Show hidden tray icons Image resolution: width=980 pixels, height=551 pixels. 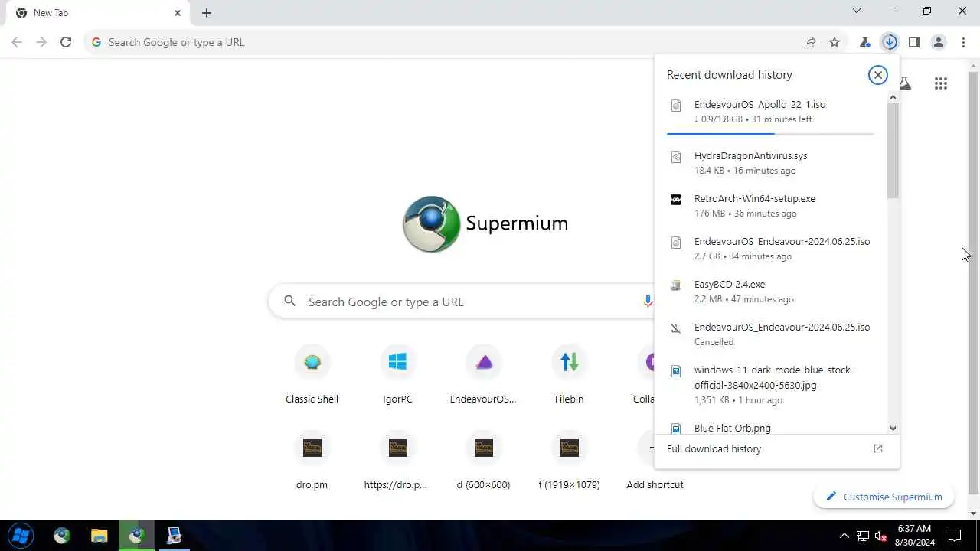click(844, 536)
